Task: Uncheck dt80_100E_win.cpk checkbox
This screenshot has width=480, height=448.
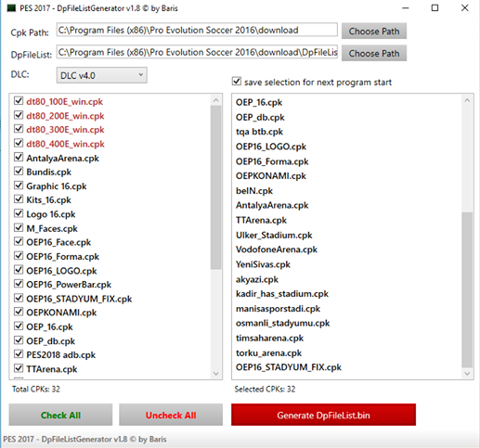Action: click(19, 101)
